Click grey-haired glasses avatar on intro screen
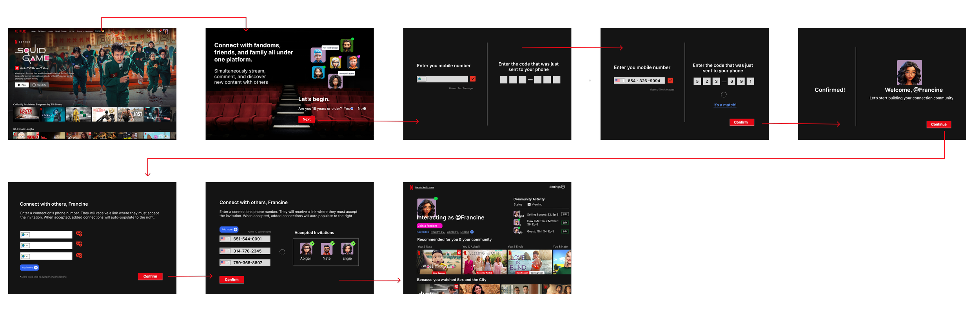This screenshot has height=322, width=980. point(336,62)
